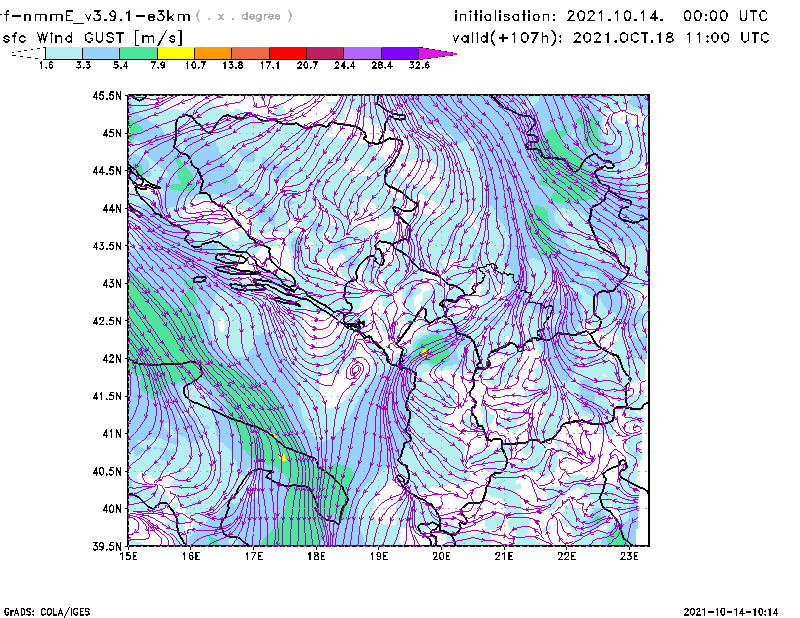Click the 43N latitude label
Viewport: 800px width, 618px height.
[112, 283]
